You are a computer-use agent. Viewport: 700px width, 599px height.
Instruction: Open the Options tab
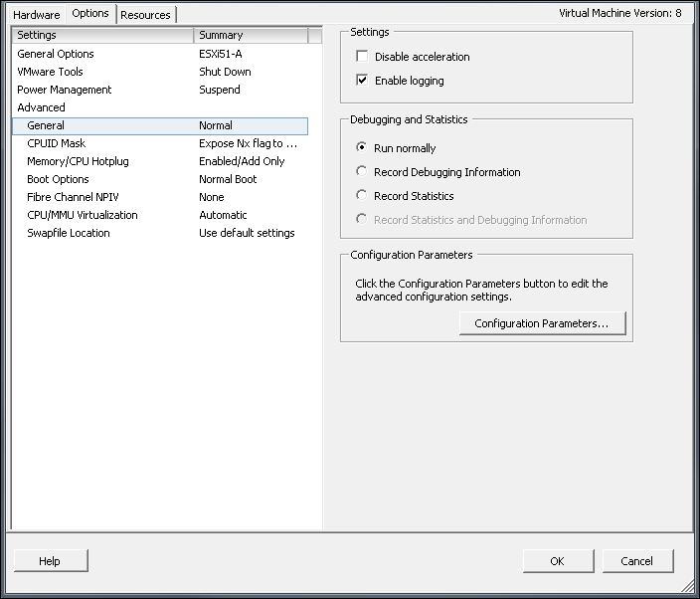point(90,13)
